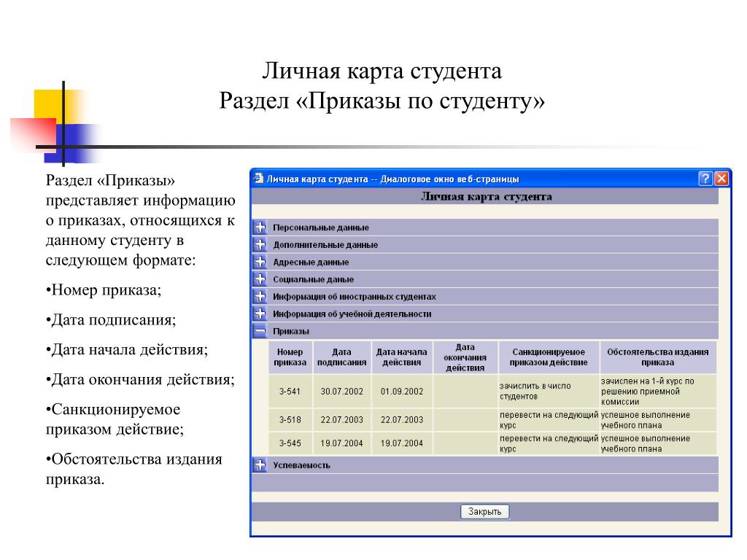Click signing date 19.07.2004 in 3-545 row
This screenshot has width=747, height=560.
341,443
